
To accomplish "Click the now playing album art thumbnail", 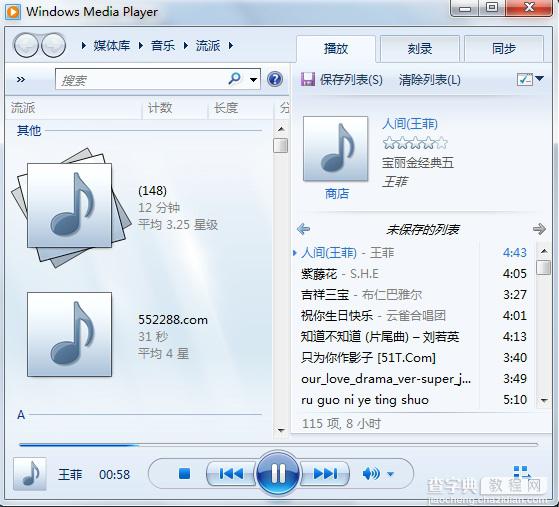I will 335,149.
